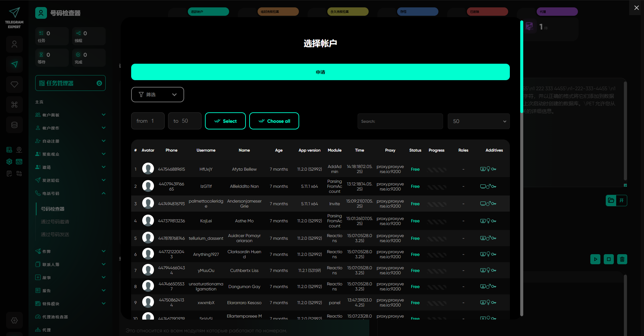Image resolution: width=644 pixels, height=336 pixels.
Task: Open the 50 page-size dropdown
Action: pyautogui.click(x=478, y=121)
